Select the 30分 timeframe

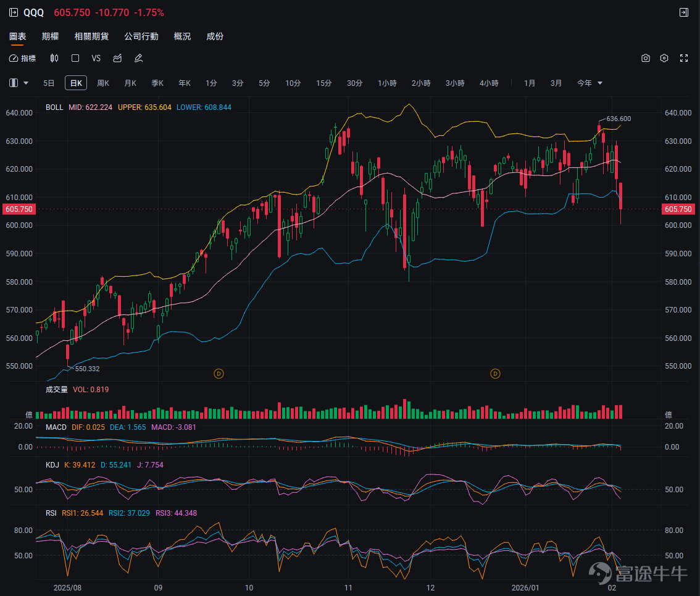355,83
